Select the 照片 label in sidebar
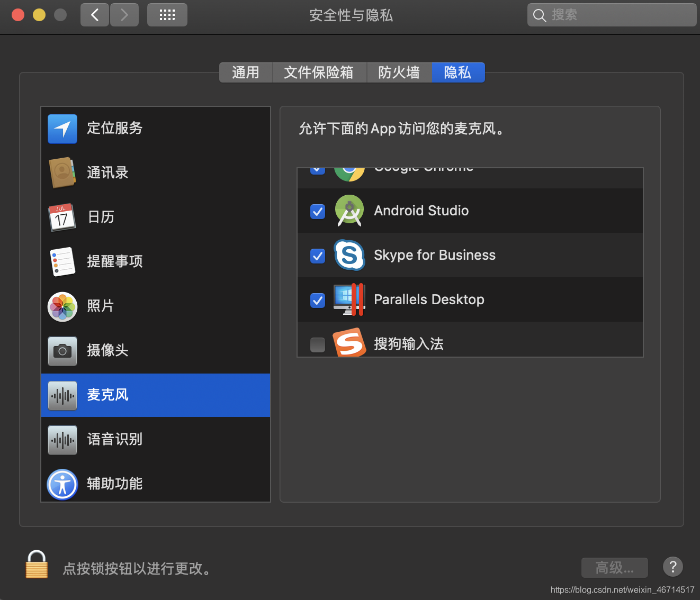Screen dimensions: 700x600 click(x=101, y=306)
